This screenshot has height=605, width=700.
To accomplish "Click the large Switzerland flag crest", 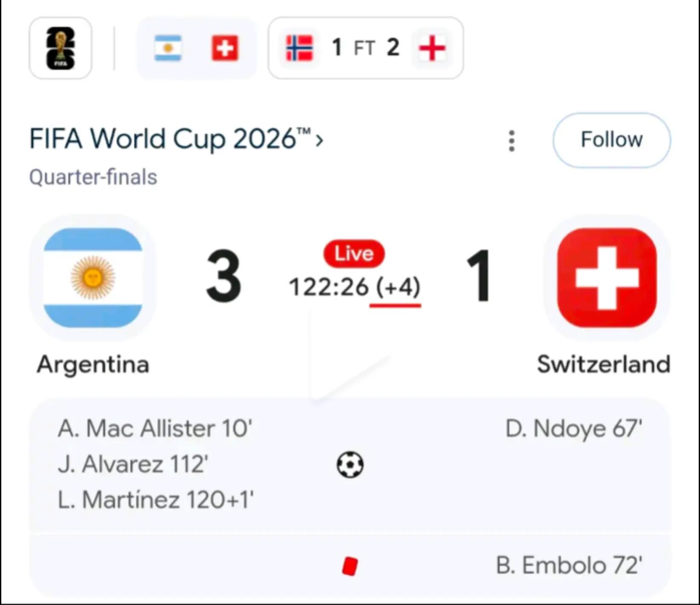I will click(607, 278).
